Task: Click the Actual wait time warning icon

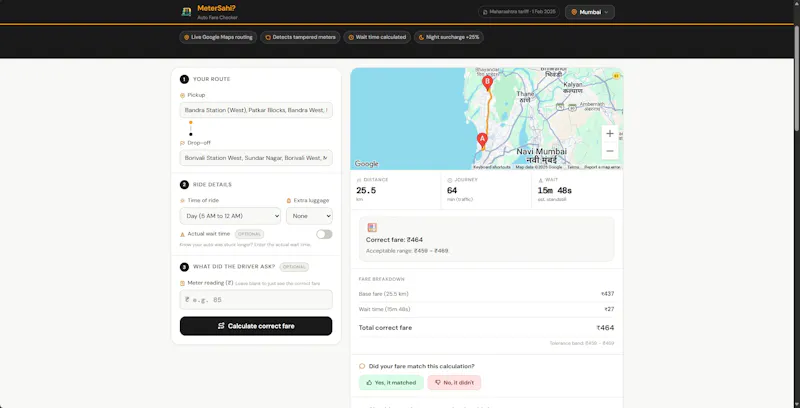Action: (183, 234)
